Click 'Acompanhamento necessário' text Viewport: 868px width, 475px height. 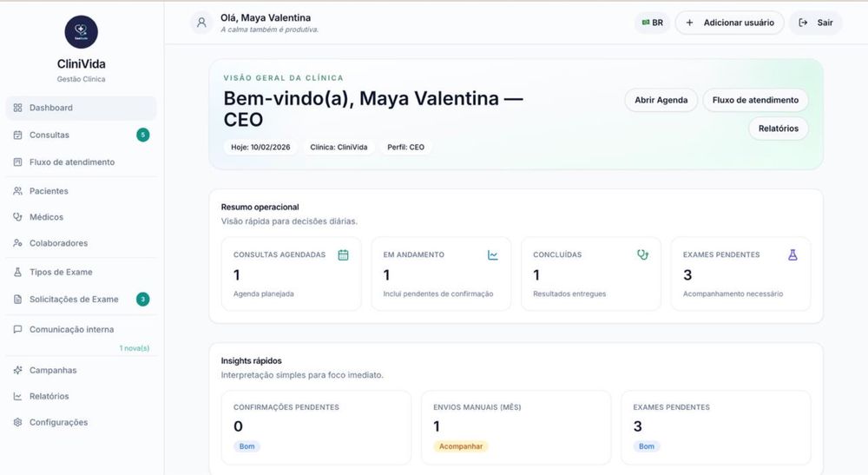733,294
